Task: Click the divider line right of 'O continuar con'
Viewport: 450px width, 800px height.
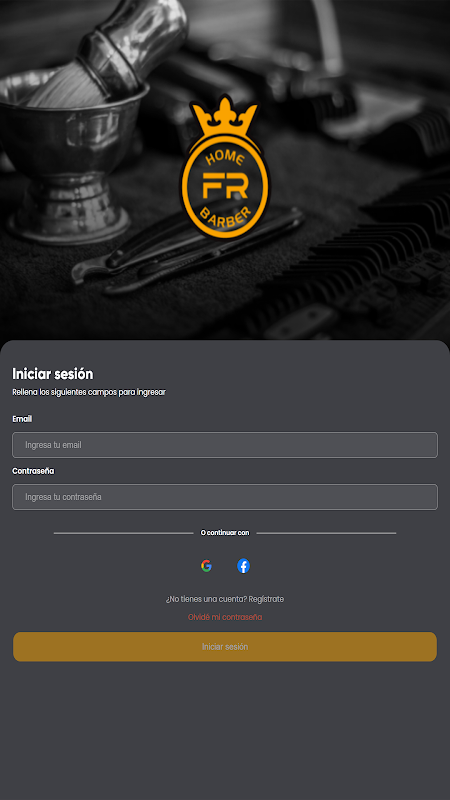Action: tap(327, 533)
